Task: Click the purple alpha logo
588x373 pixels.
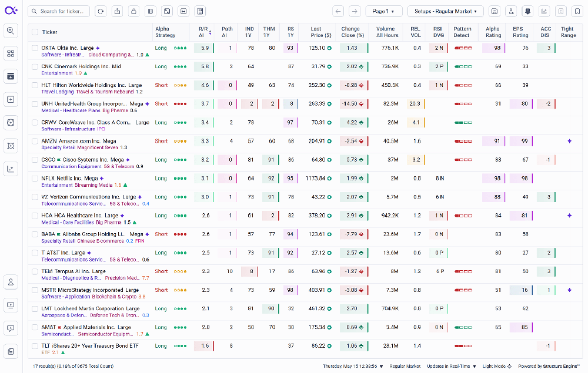Action: [x=11, y=11]
